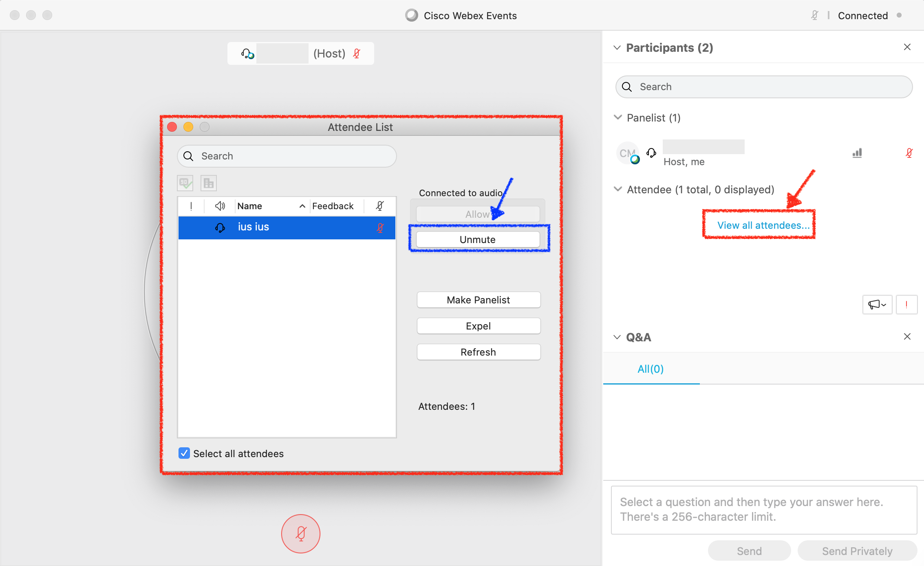The image size is (924, 566).
Task: Collapse the Attendee section chevron
Action: tap(618, 189)
